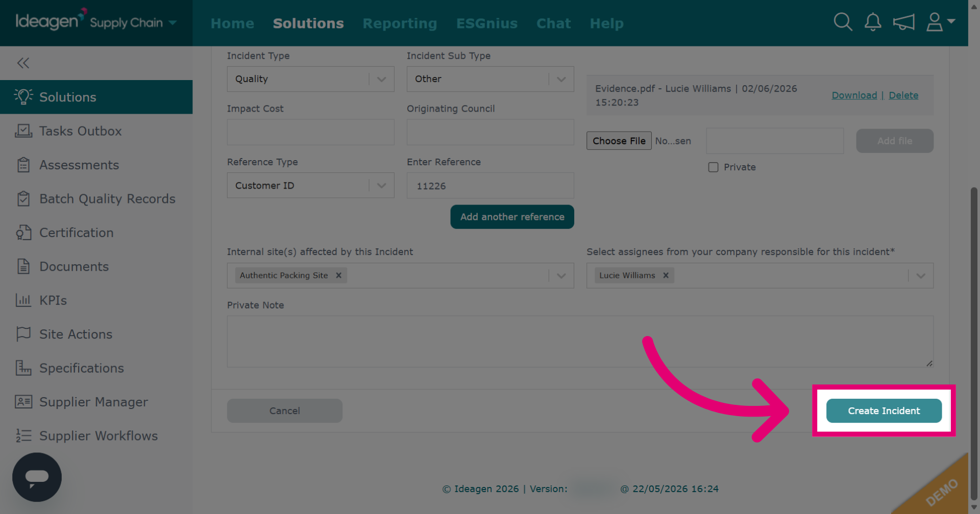Click the Private Note text area
980x514 pixels.
(x=580, y=341)
